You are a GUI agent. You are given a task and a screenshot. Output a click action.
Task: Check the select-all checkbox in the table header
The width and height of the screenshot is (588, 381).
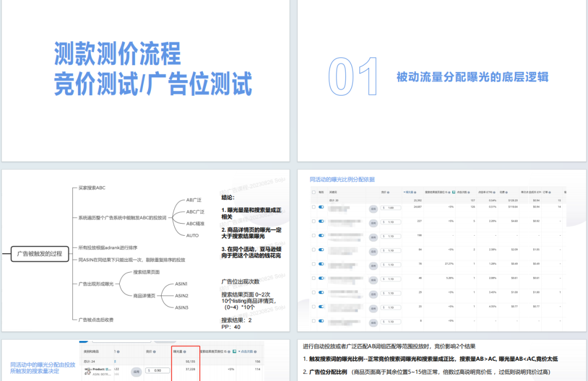click(x=313, y=193)
